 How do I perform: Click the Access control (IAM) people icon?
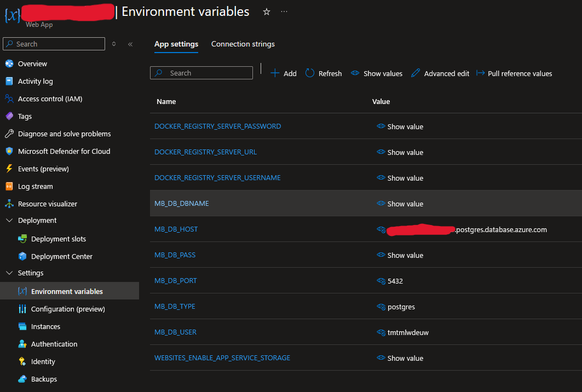[9, 99]
